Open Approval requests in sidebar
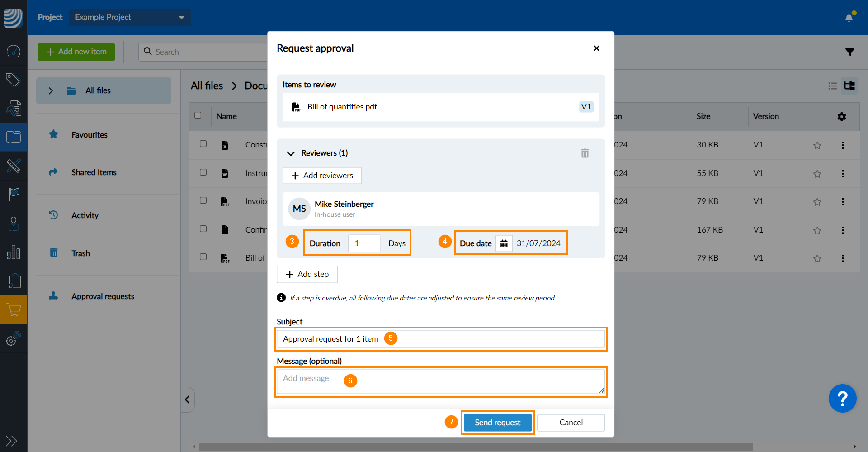Viewport: 868px width, 452px height. pyautogui.click(x=103, y=296)
